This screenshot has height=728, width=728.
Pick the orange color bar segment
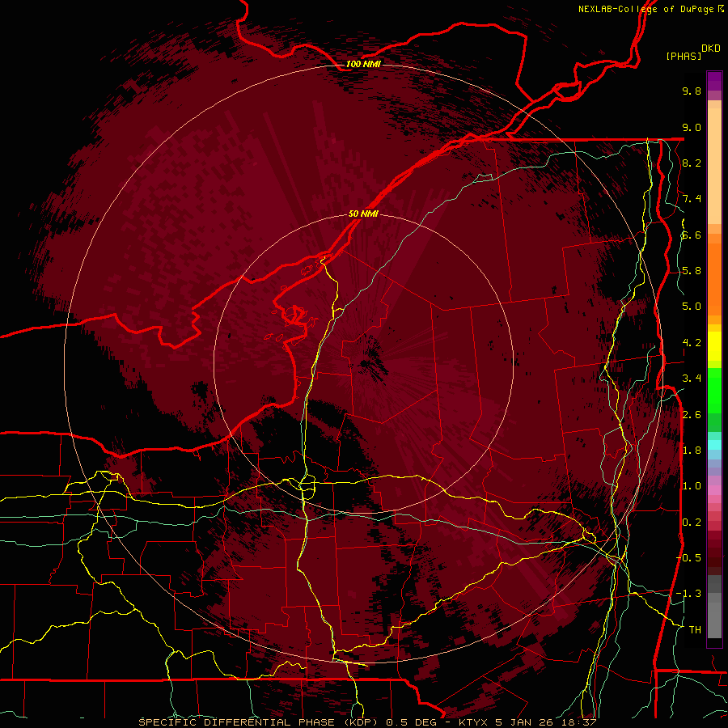tap(714, 278)
